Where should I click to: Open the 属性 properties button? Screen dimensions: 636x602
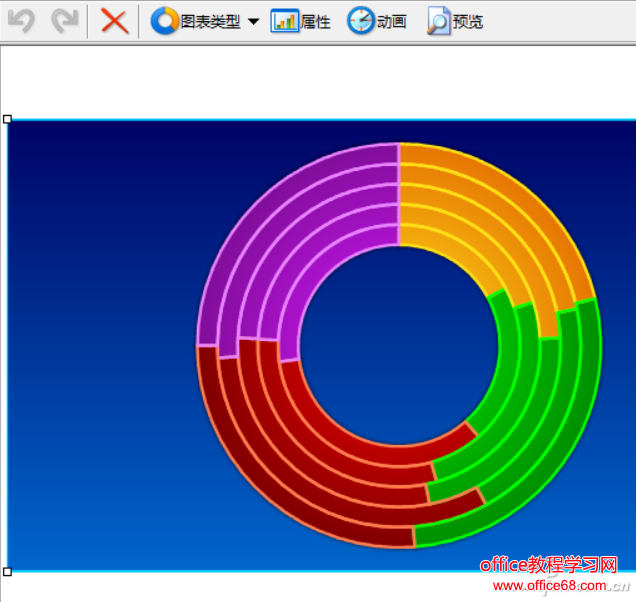[300, 21]
